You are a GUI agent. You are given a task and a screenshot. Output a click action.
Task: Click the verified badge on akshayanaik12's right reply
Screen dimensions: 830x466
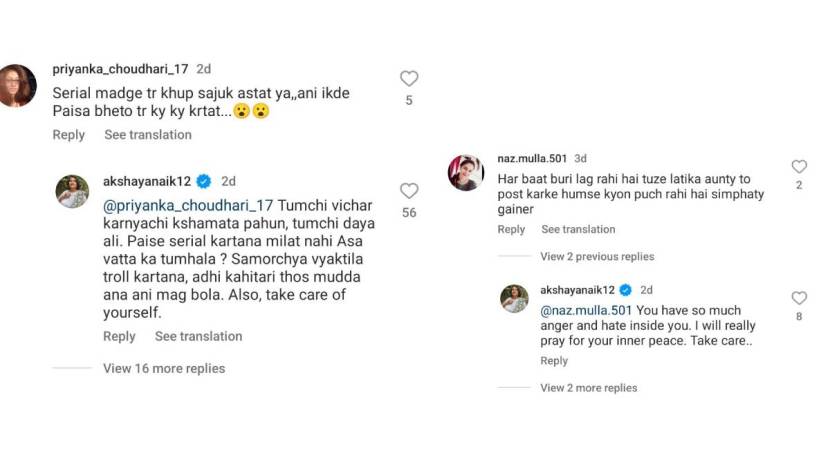tap(626, 290)
